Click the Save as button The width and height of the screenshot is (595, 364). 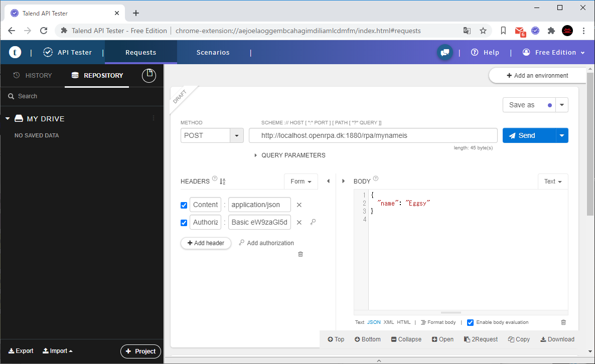coord(529,105)
